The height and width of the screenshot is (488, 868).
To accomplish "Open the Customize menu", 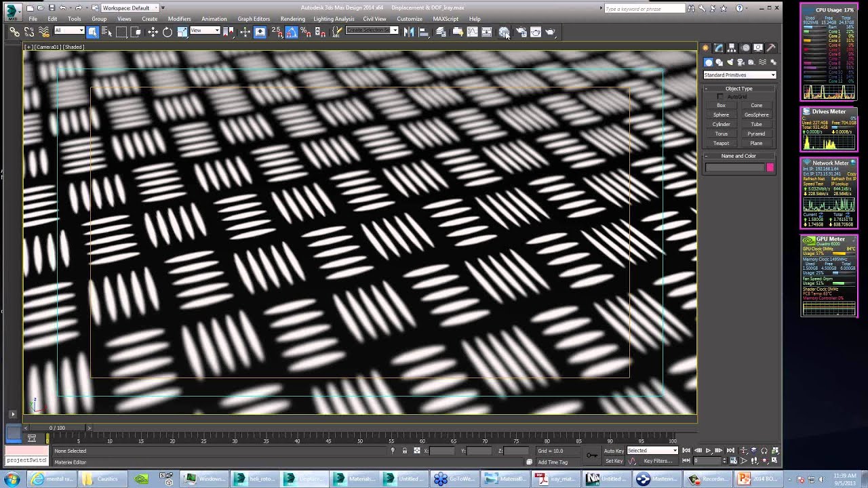I will tap(410, 19).
